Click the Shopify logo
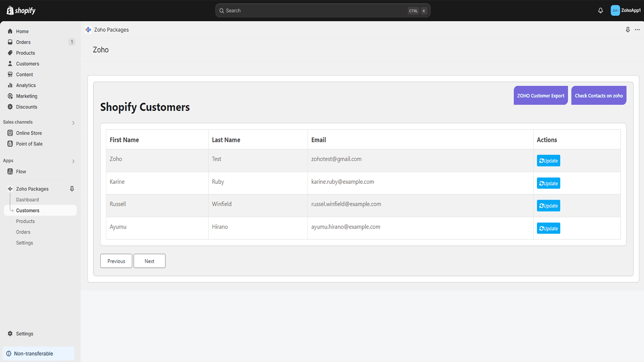Screen dimensions: 644x362 (x=21, y=11)
